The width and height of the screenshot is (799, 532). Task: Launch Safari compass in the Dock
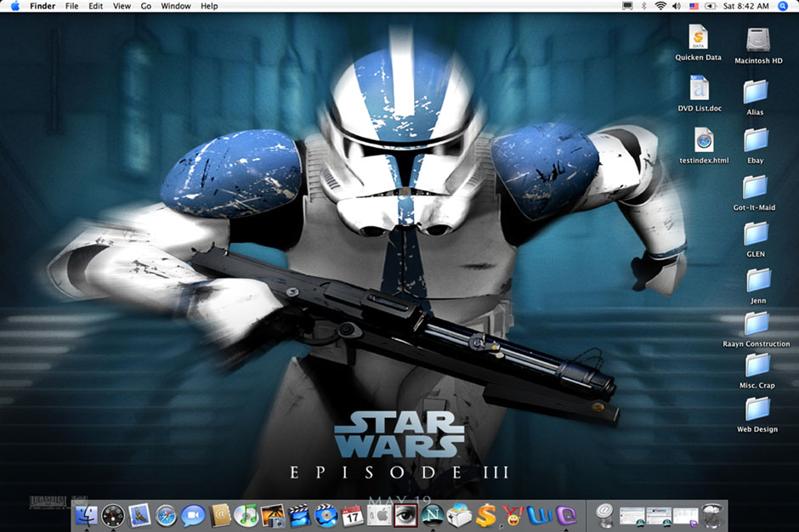tap(166, 516)
